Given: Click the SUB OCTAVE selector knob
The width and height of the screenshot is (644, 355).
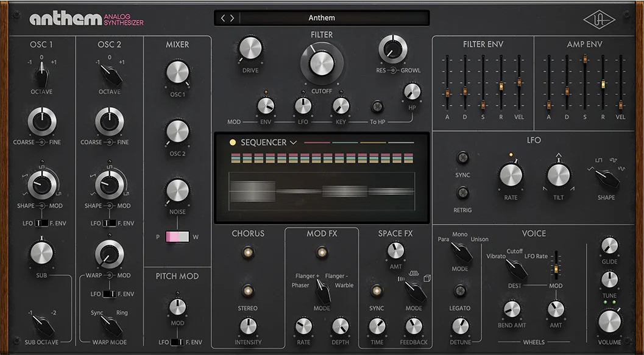Looking at the screenshot, I should coord(43,325).
